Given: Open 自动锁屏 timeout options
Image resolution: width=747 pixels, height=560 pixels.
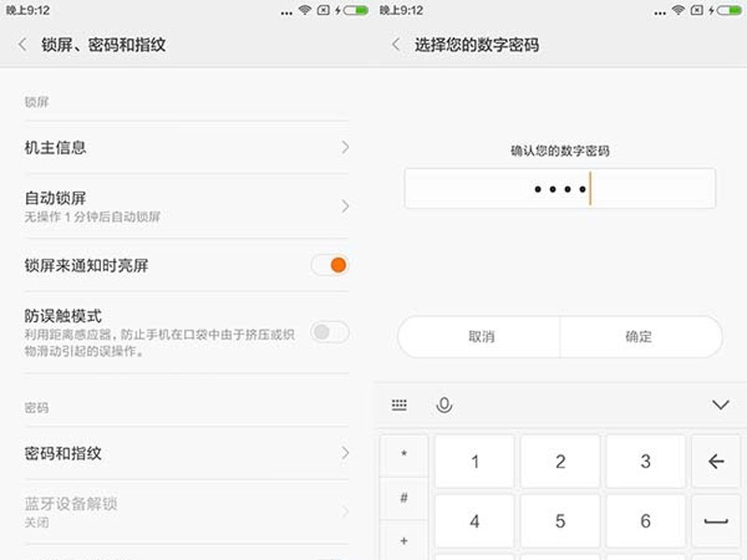Looking at the screenshot, I should (187, 206).
